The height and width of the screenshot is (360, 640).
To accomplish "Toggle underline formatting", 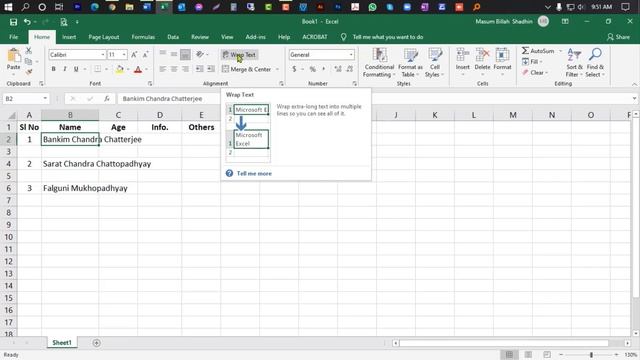I will (76, 69).
